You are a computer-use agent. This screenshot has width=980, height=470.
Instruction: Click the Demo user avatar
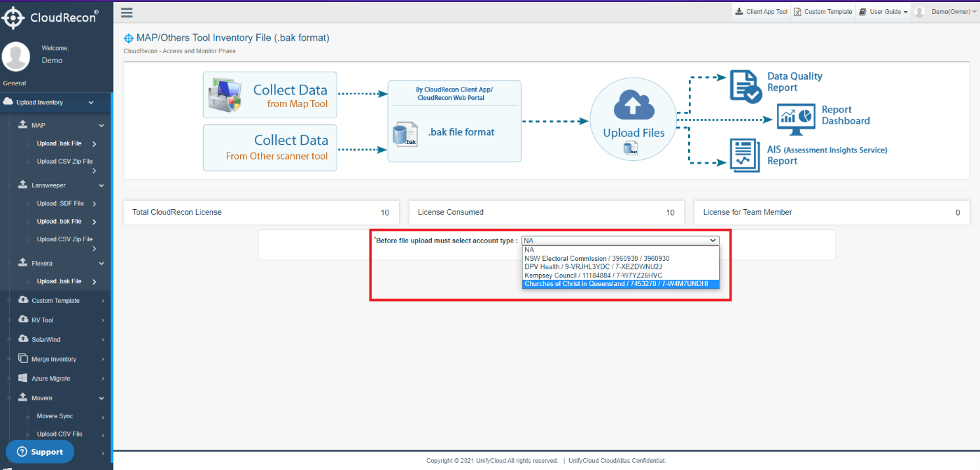click(x=16, y=56)
